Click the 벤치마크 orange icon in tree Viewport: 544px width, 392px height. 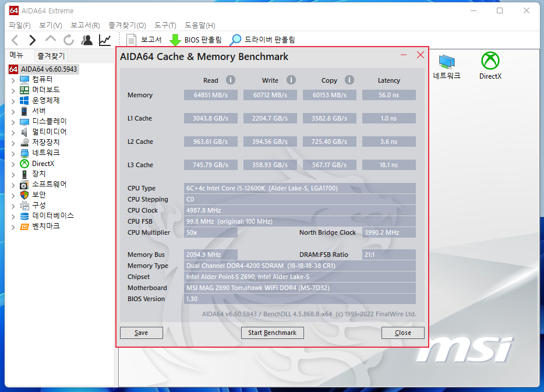tap(24, 227)
